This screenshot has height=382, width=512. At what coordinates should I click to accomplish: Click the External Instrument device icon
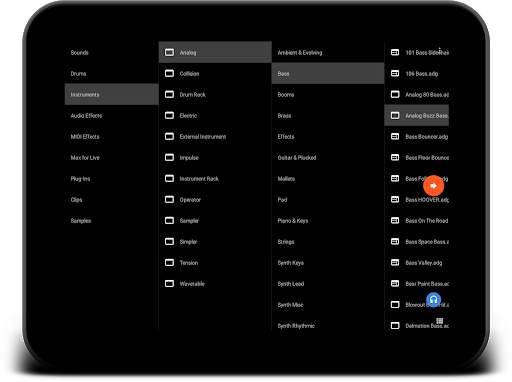coord(169,136)
